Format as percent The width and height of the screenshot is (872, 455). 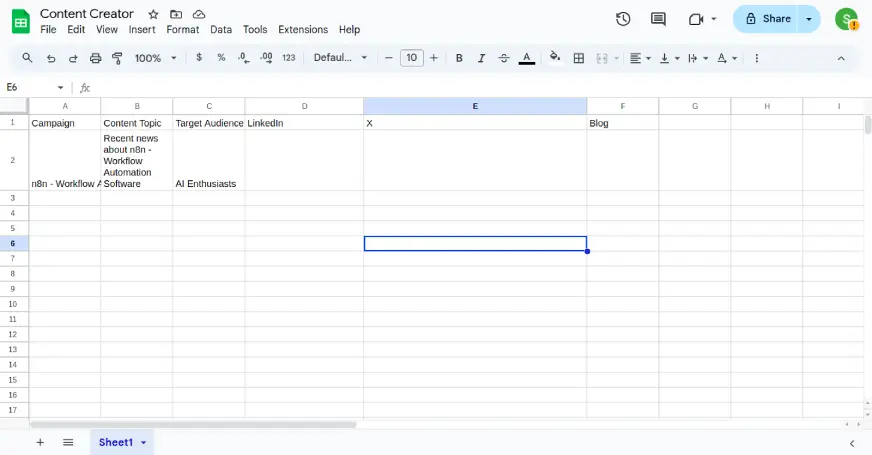(221, 57)
